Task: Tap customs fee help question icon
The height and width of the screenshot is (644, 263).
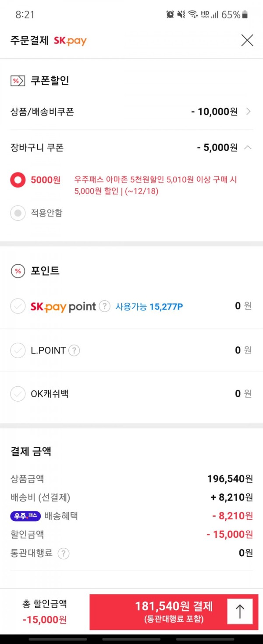Action: 64,554
